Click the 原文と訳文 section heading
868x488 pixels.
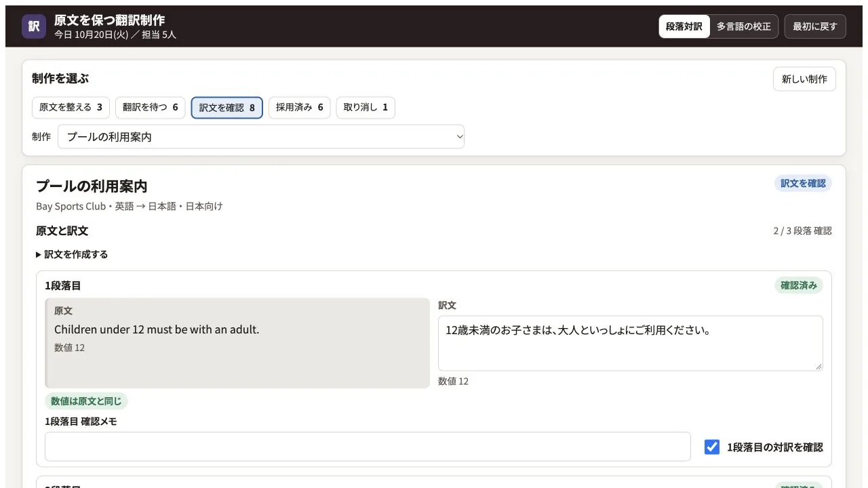[x=62, y=230]
